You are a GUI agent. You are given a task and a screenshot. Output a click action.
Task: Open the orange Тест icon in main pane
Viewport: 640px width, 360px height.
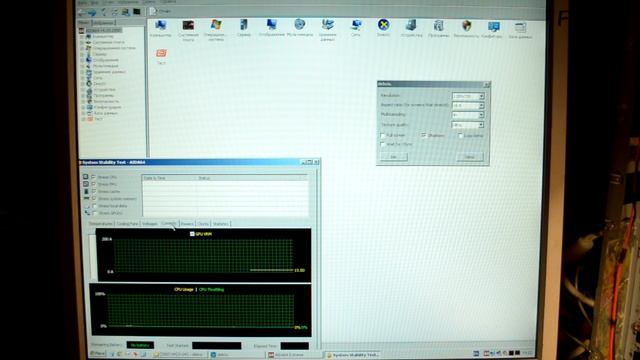pos(161,53)
